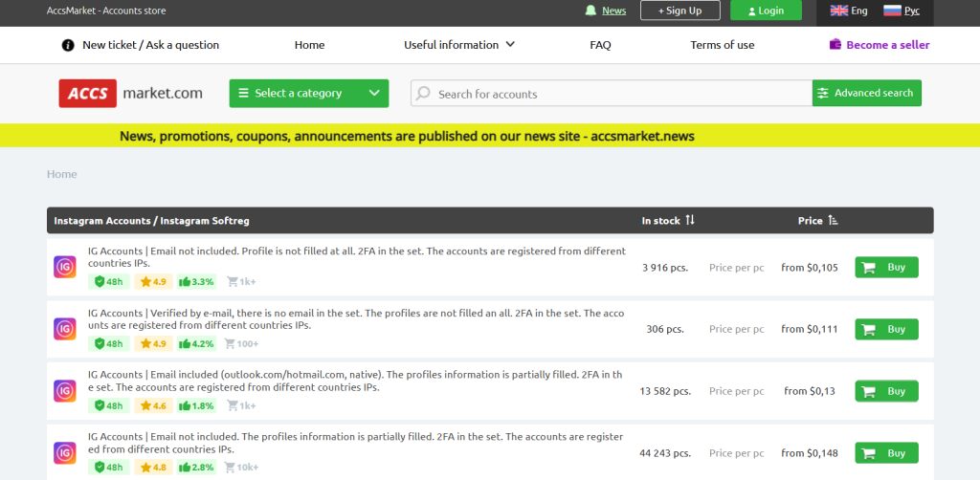Click 100+ cart sales count

[241, 343]
